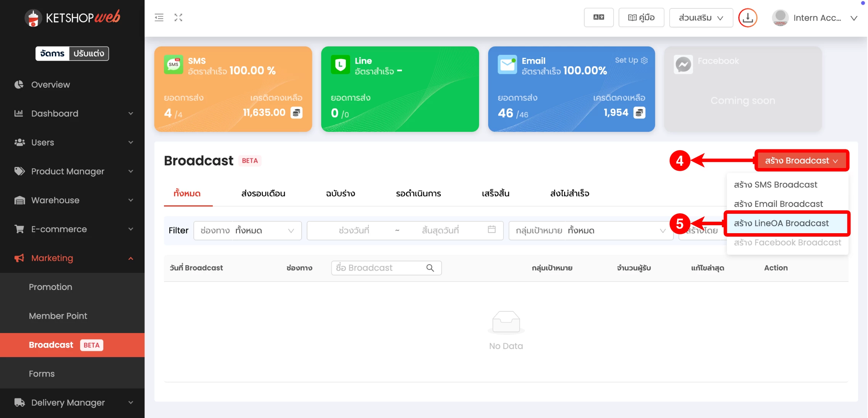This screenshot has width=868, height=418.
Task: Click the SMS credit coins icon
Action: tap(296, 113)
